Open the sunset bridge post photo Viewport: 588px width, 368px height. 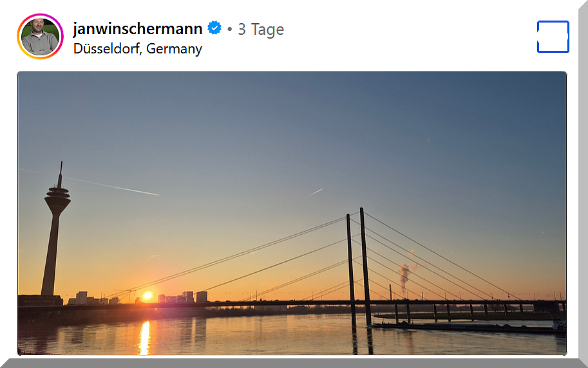292,213
